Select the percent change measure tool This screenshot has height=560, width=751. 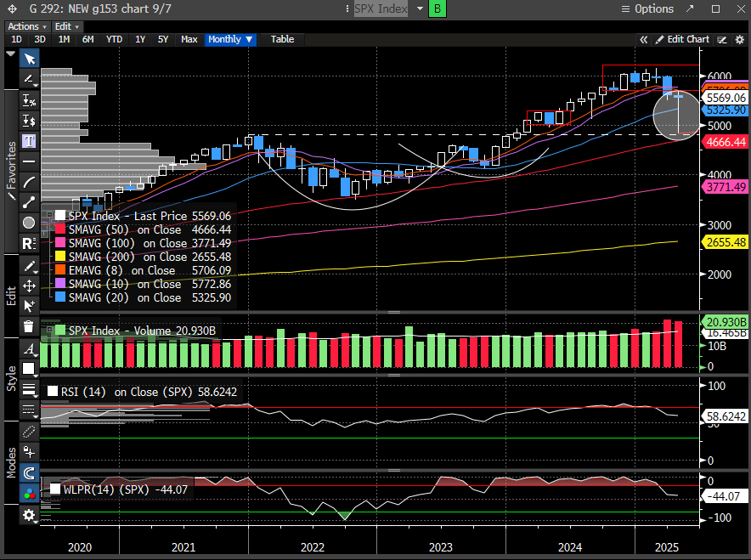[x=29, y=100]
